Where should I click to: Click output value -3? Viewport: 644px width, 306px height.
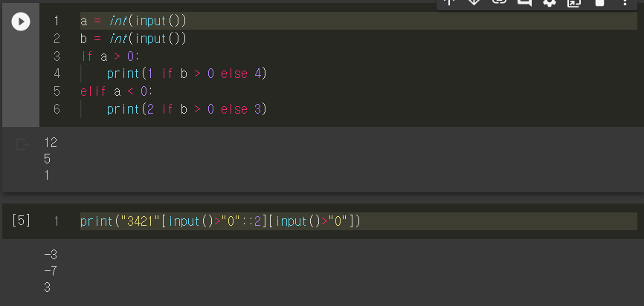click(x=51, y=255)
